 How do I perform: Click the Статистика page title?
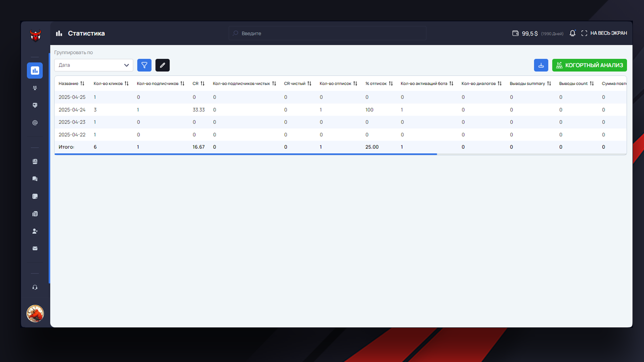point(87,33)
